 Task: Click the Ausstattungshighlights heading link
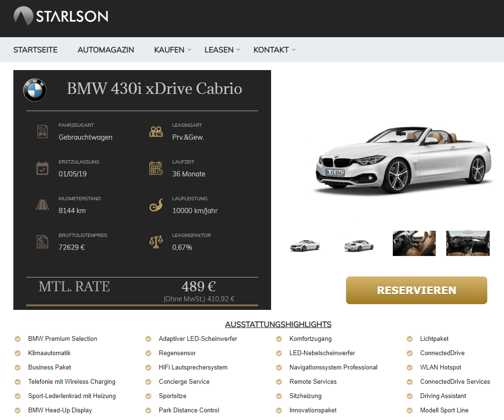(278, 324)
